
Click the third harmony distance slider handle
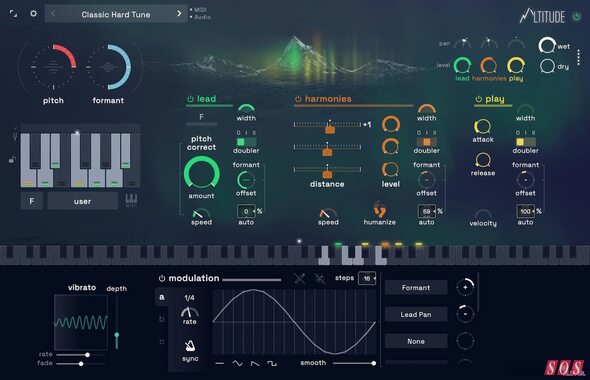(327, 174)
